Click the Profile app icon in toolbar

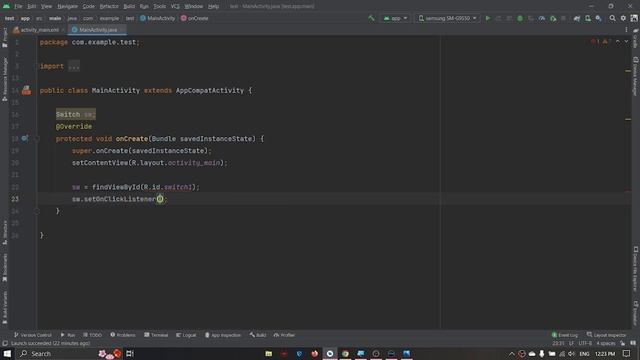[542, 18]
